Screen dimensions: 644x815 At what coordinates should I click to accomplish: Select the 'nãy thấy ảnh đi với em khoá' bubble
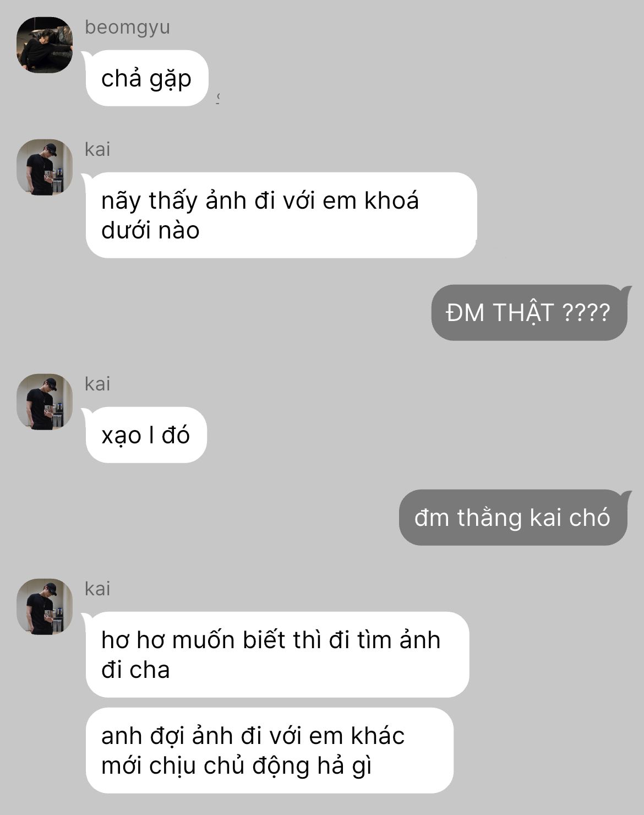point(281,215)
